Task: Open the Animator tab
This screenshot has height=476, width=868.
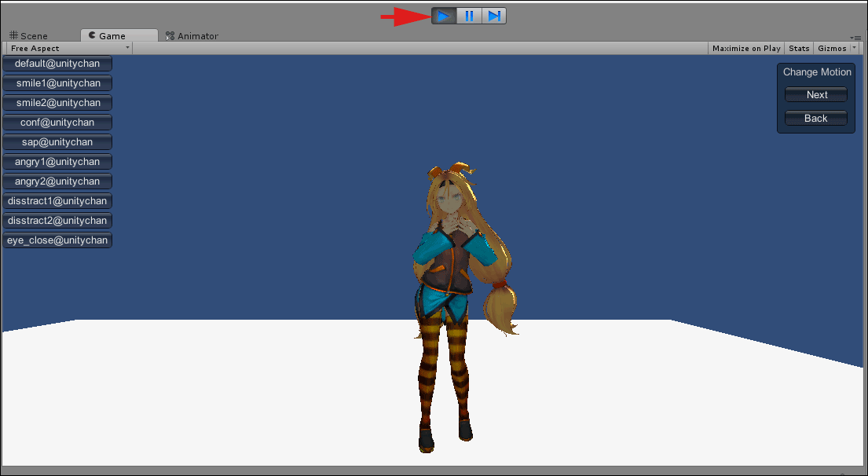Action: [x=192, y=36]
